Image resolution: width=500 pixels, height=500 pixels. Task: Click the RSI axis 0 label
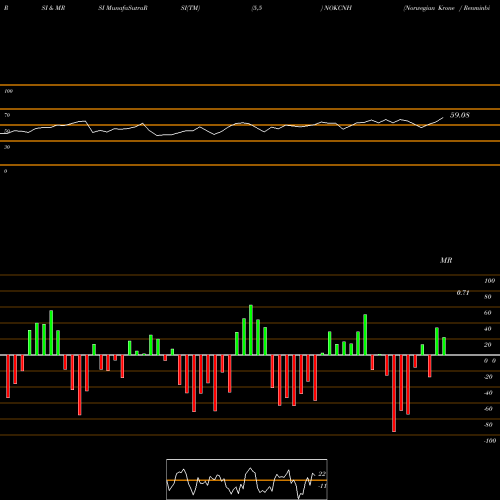click(5, 171)
